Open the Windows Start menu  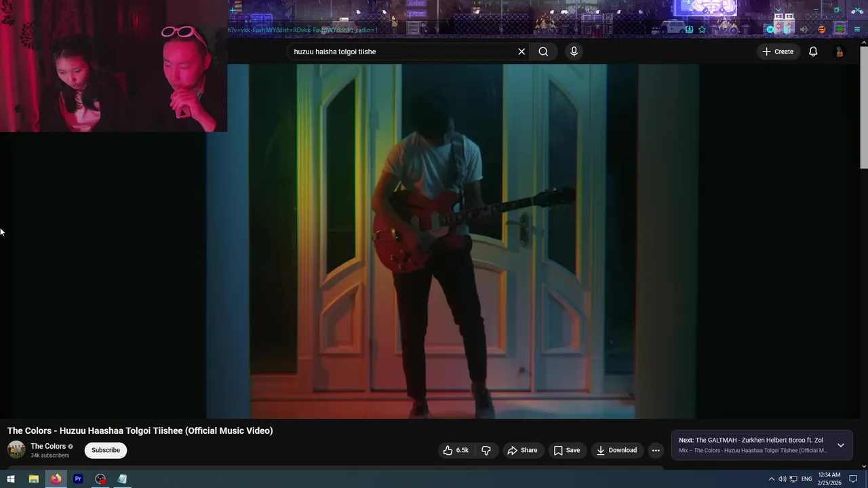point(11,479)
